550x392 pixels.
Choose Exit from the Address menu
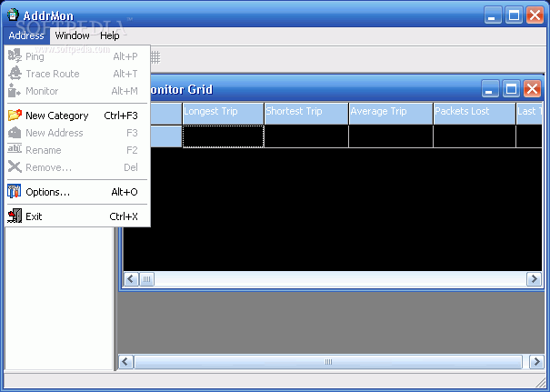[x=77, y=216]
